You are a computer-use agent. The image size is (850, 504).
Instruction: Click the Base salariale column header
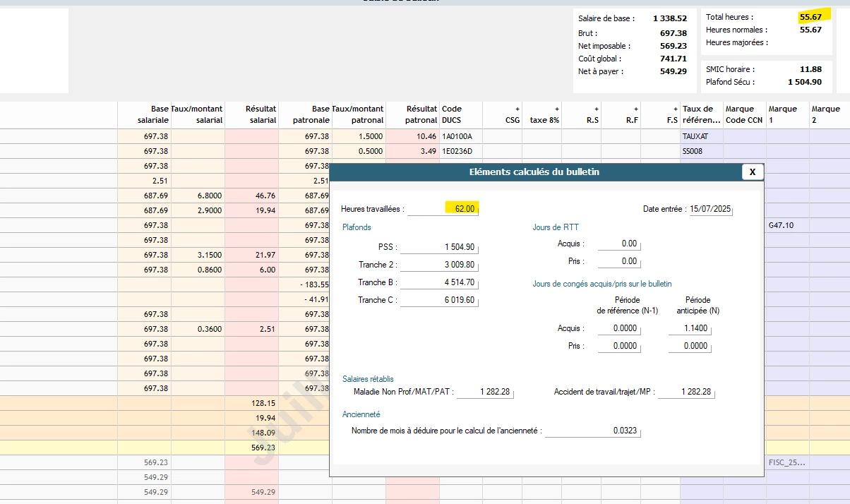click(144, 114)
